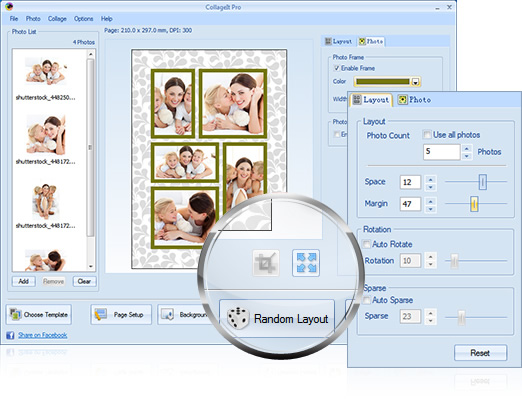
Task: Open the File menu
Action: [x=14, y=19]
